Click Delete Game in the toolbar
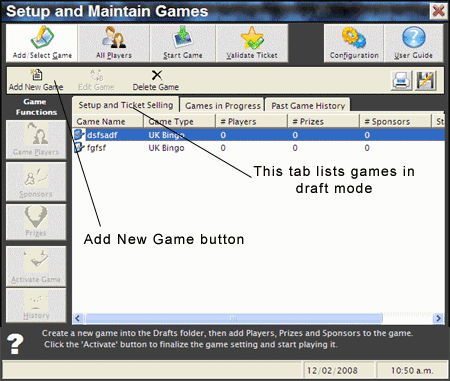 pos(156,80)
